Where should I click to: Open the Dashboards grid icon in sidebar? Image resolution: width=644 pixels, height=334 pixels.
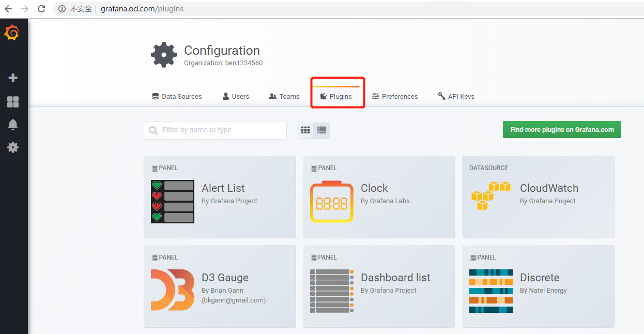(x=13, y=102)
